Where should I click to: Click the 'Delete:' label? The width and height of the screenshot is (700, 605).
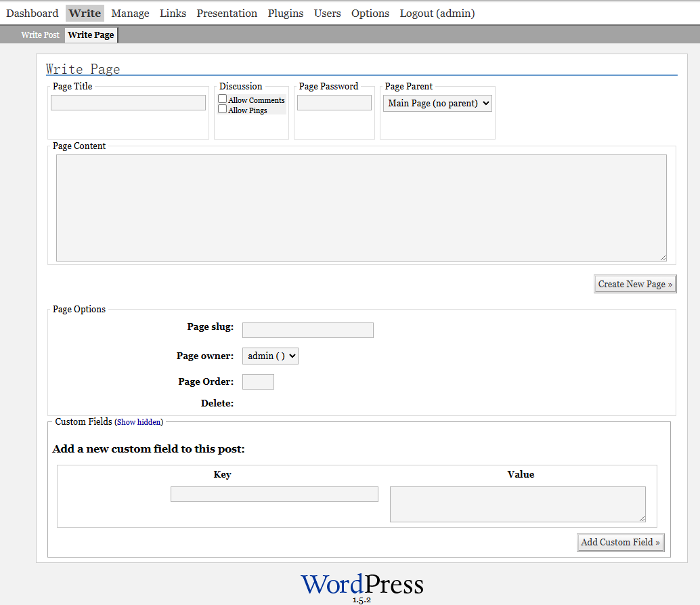pyautogui.click(x=217, y=404)
